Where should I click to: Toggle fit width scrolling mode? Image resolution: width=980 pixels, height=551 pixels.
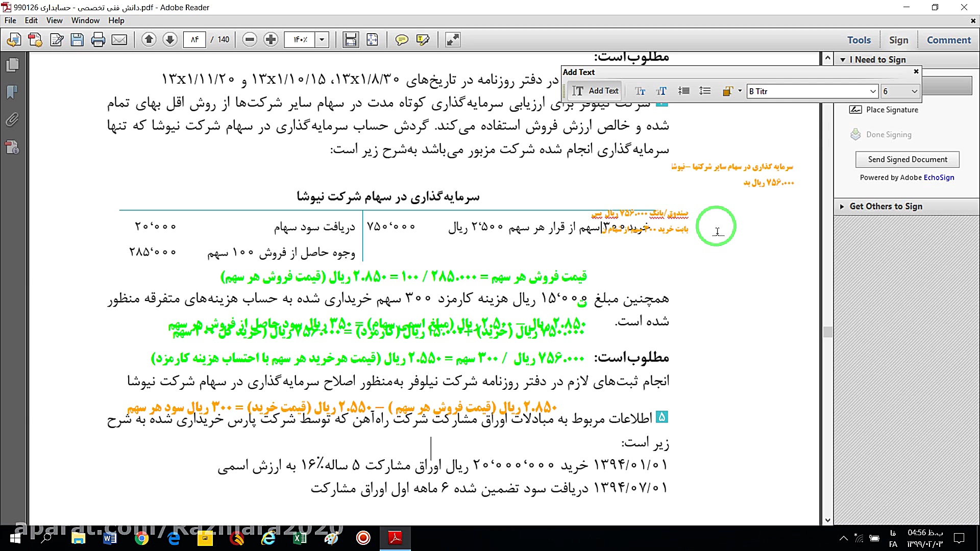tap(351, 40)
